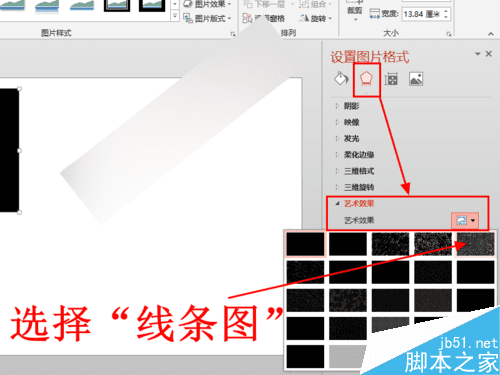Screen dimensions: 500x375
Task: Select the Pencil Sketch effect thumbnail
Action: 433,244
